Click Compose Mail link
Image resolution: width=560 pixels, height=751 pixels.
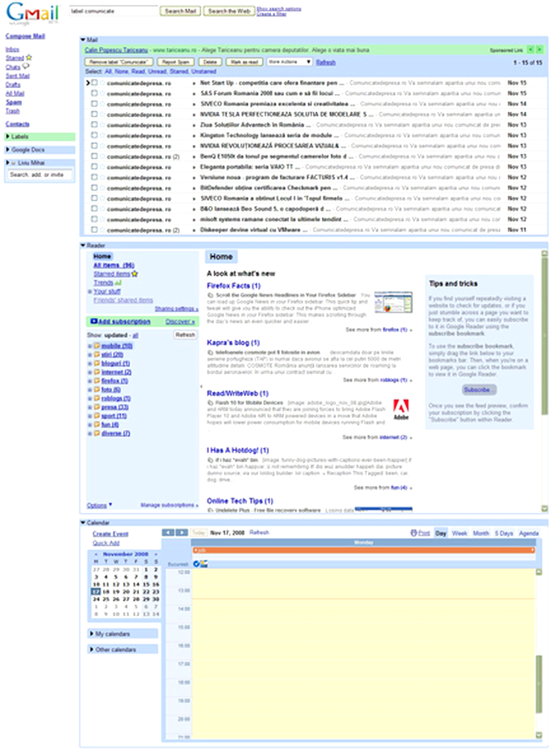point(25,36)
